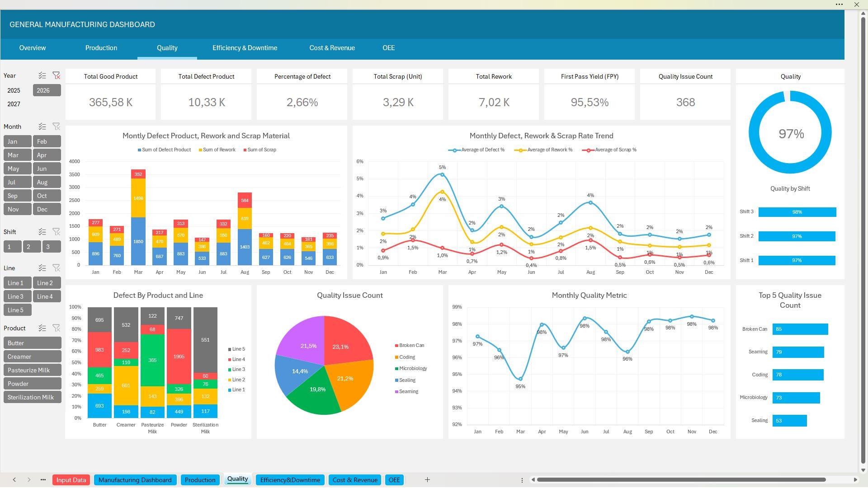Switch to Input Data sheet tab
This screenshot has width=868, height=488.
71,480
